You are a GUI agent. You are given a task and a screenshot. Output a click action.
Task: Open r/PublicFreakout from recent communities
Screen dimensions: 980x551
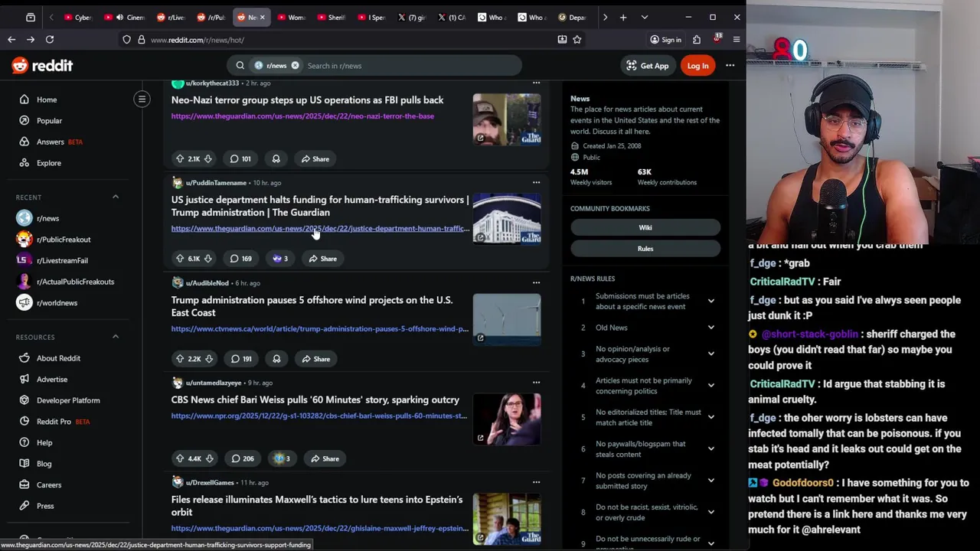[x=64, y=240]
